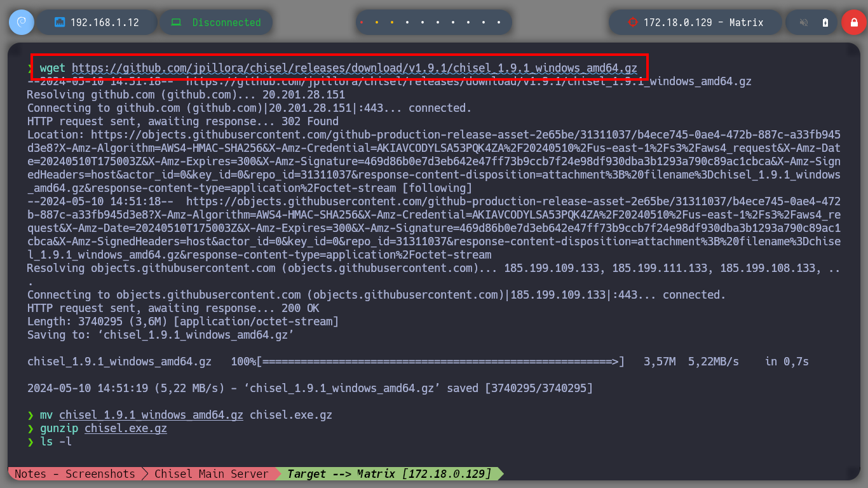Click the 'ls -l' command line
The image size is (868, 488).
[x=55, y=442]
